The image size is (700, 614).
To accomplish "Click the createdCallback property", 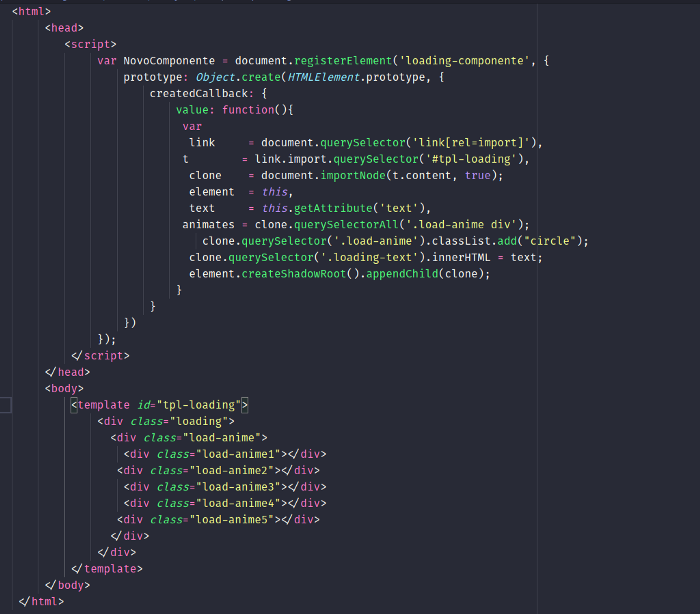I will 198,94.
